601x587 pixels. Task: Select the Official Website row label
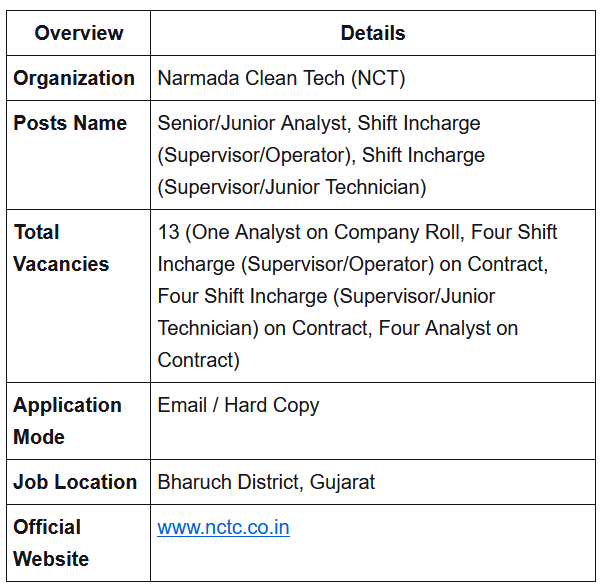(51, 543)
